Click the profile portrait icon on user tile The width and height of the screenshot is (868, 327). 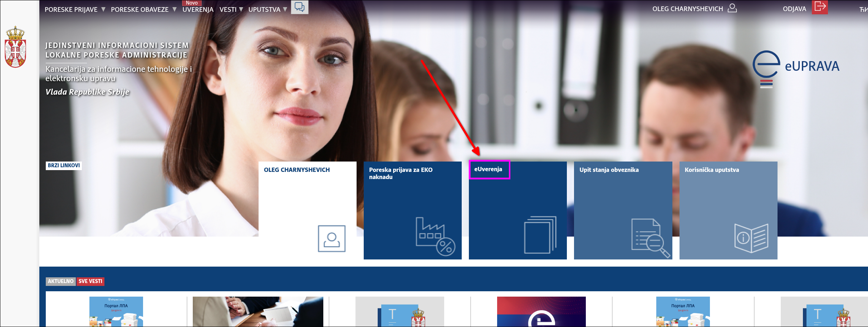point(332,238)
